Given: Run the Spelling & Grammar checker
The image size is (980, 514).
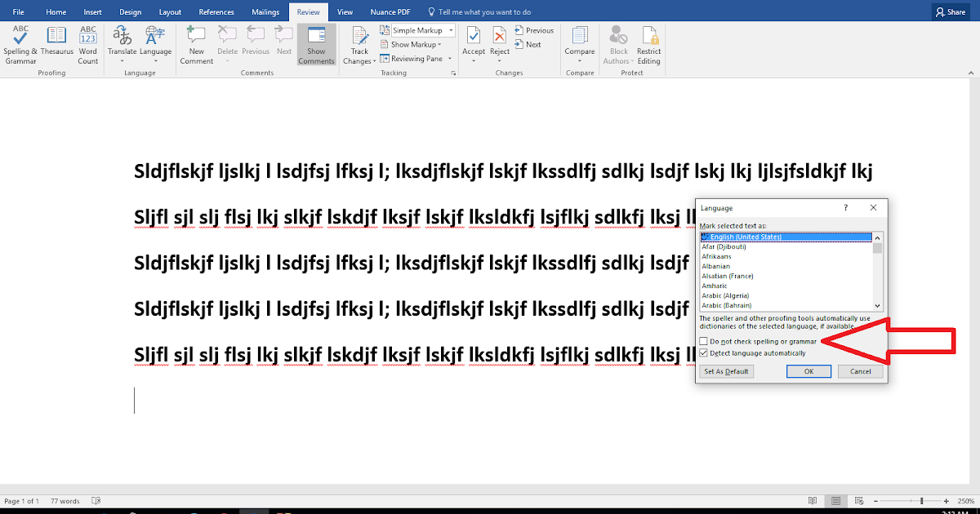Looking at the screenshot, I should [x=19, y=45].
